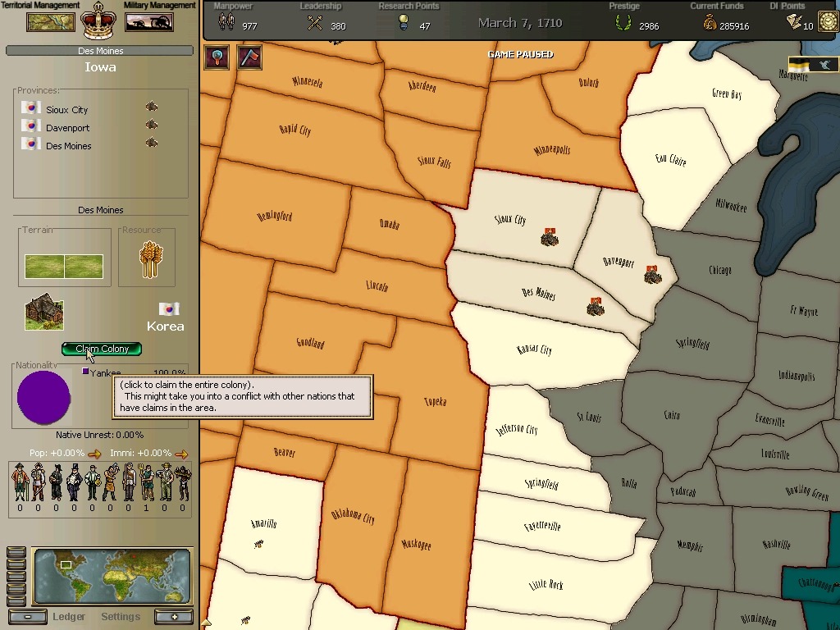Image resolution: width=840 pixels, height=630 pixels.
Task: Click the peace dove beside the black-yellow-white flag
Action: [825, 65]
